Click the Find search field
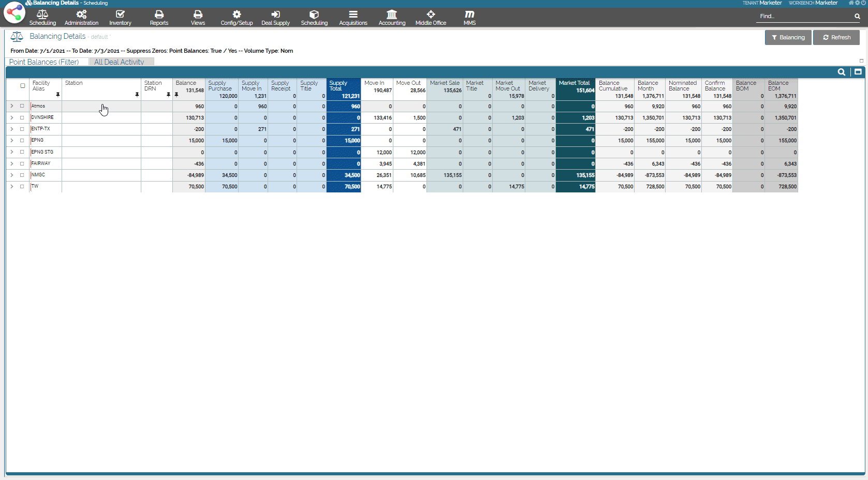Screen dimensions: 868x480 coord(805,17)
